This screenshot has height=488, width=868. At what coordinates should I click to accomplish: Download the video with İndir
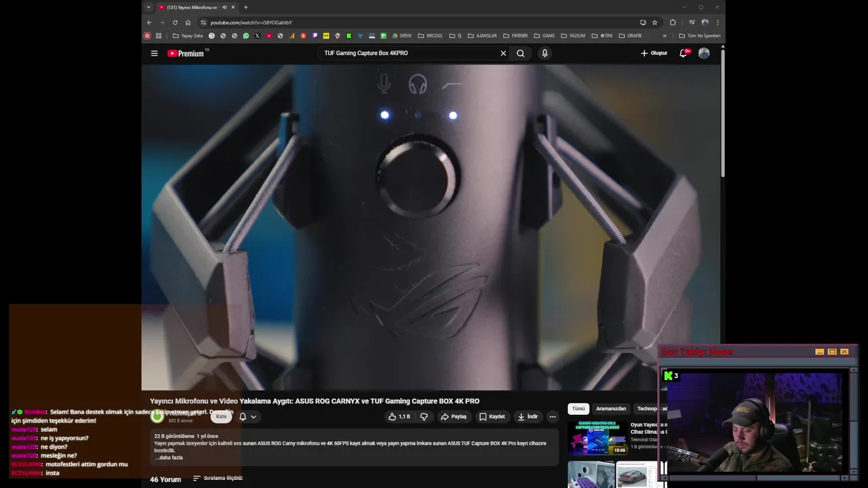pos(528,417)
